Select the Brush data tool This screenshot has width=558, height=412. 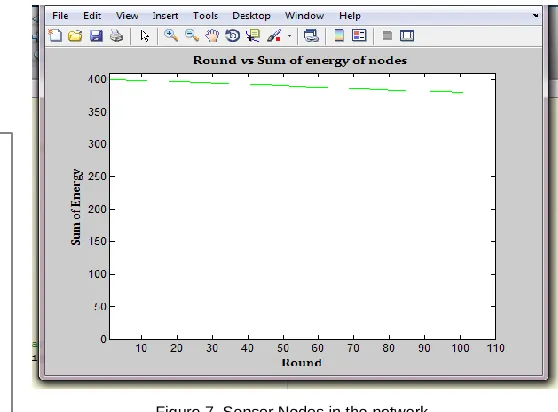point(274,36)
